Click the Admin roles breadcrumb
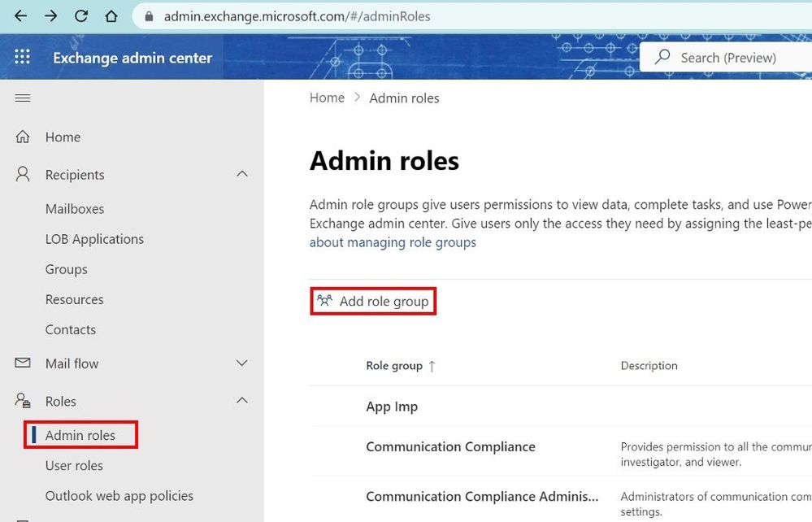The image size is (812, 522). 404,98
